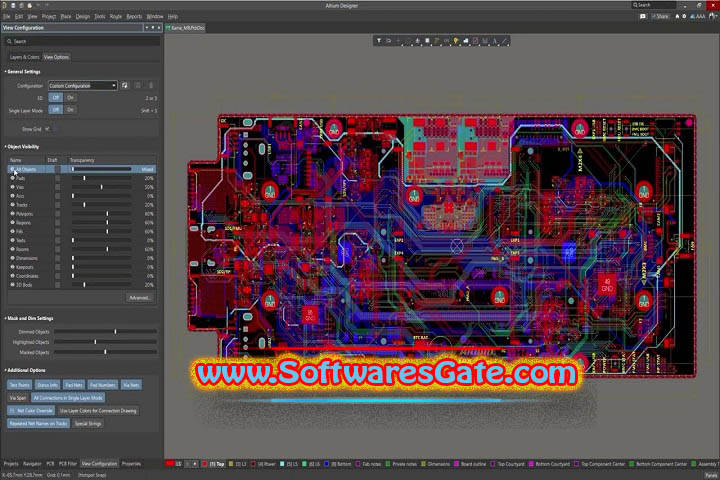Open the View Configuration panel options arrow
Image resolution: width=720 pixels, height=480 pixels.
click(147, 28)
